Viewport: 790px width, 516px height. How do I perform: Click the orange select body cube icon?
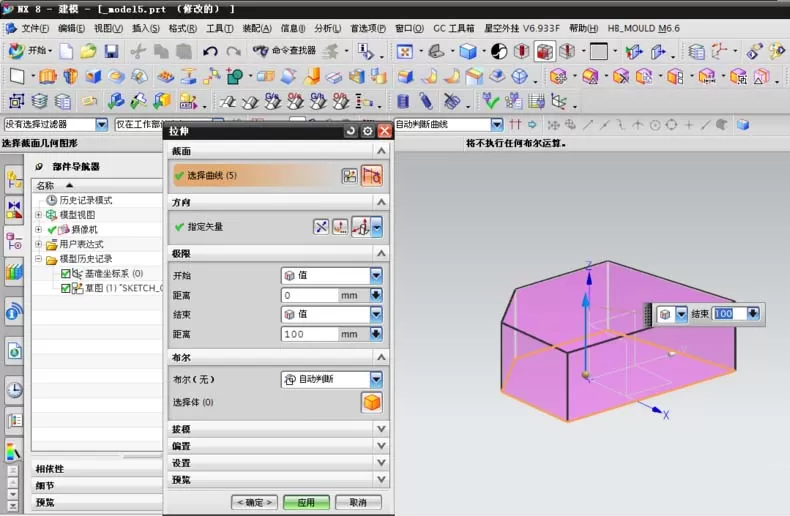(372, 403)
